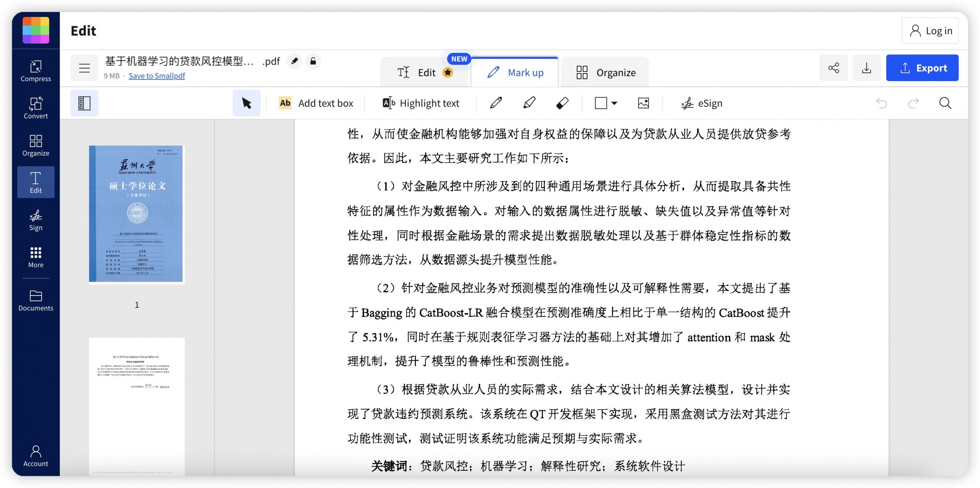Open the Sign tool in sidebar

point(36,220)
